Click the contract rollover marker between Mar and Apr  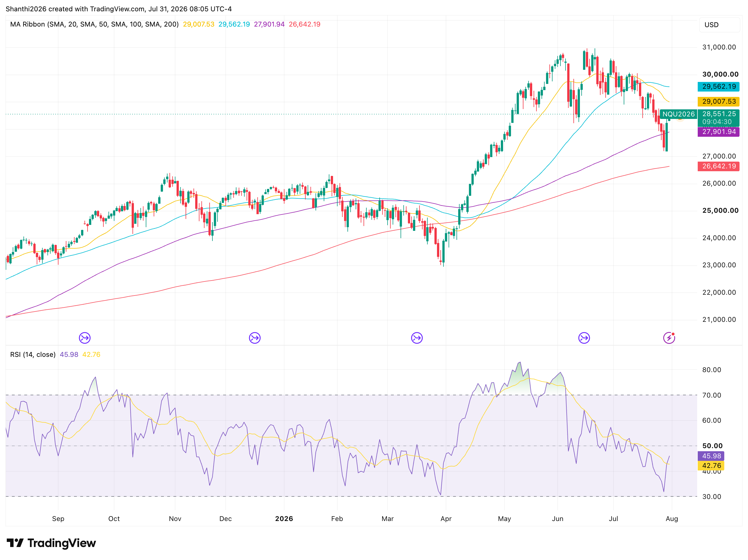point(417,338)
